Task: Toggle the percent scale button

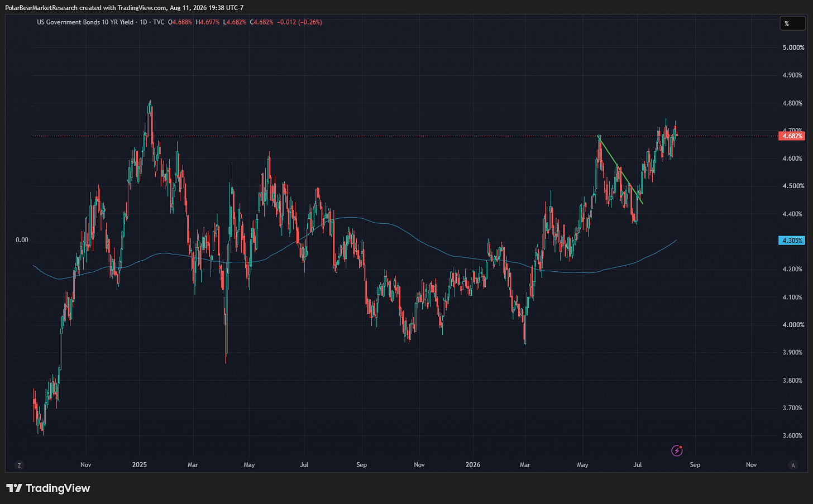Action: tap(792, 23)
